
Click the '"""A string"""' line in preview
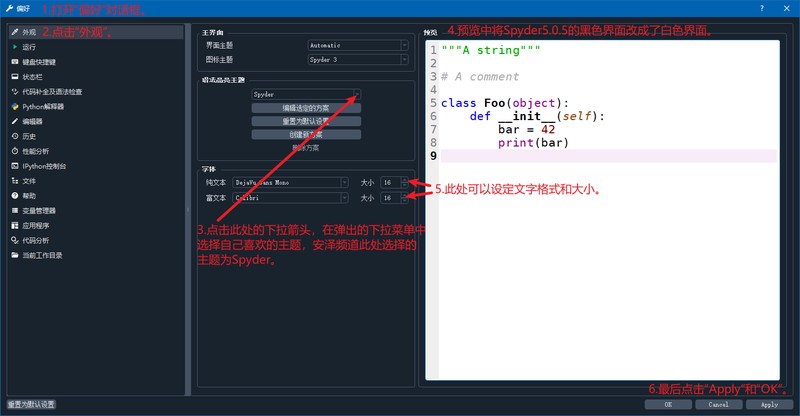(491, 50)
